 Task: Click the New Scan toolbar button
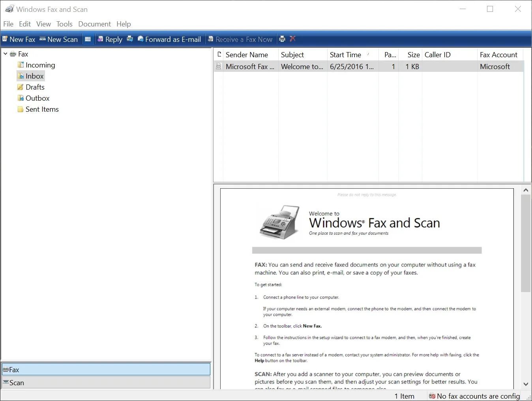click(x=58, y=39)
